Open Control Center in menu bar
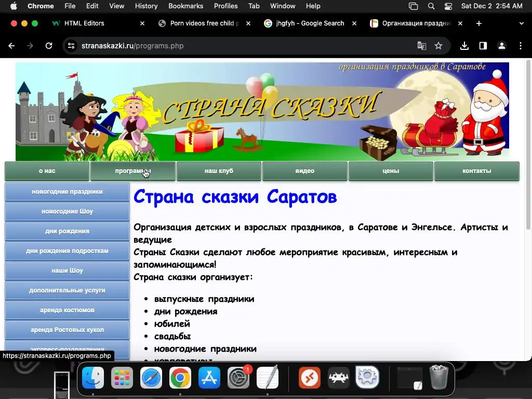The height and width of the screenshot is (399, 532). point(448,6)
